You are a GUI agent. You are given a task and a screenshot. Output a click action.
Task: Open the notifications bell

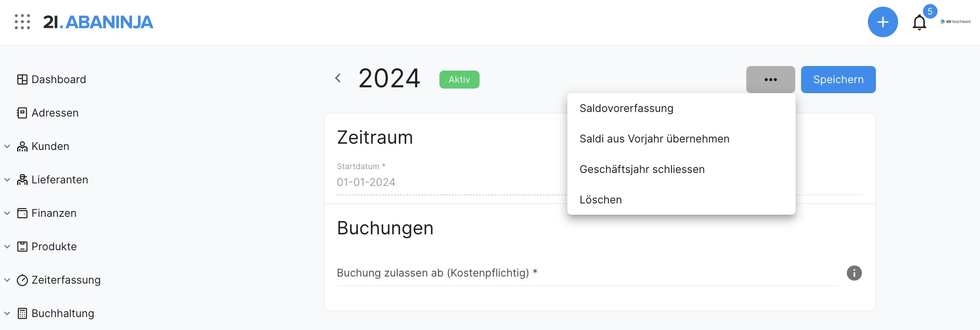(x=919, y=23)
